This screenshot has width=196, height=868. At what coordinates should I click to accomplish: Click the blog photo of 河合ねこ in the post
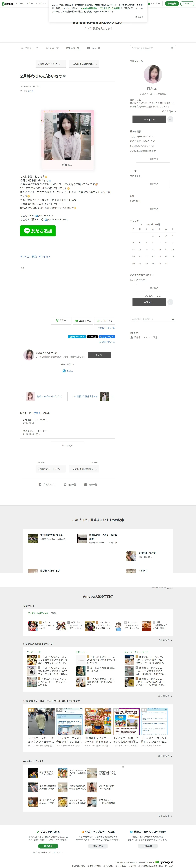(67, 136)
